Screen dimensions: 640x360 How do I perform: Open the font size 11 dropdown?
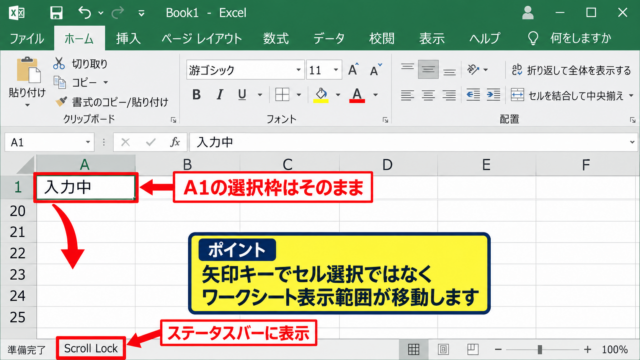point(336,70)
